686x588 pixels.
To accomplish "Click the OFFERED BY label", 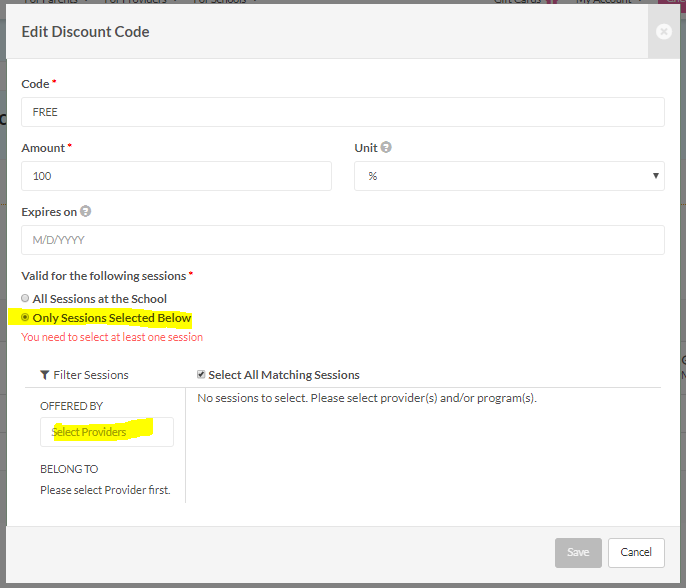I will (71, 406).
